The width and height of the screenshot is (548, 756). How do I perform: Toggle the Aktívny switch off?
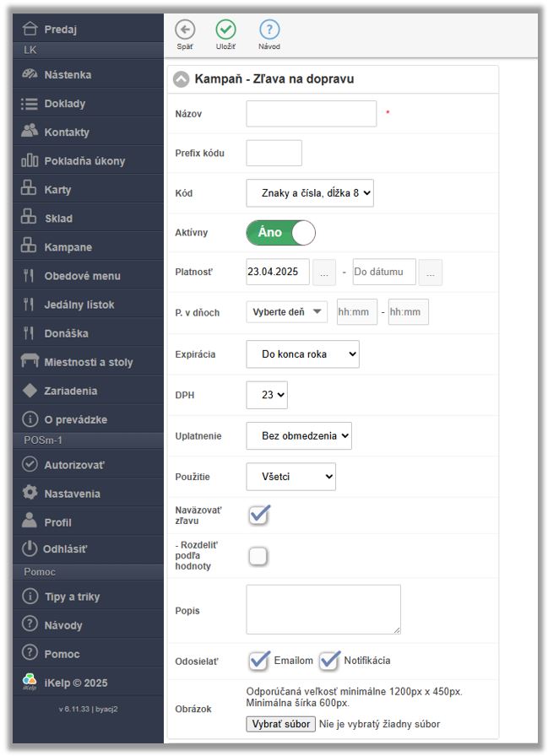280,232
